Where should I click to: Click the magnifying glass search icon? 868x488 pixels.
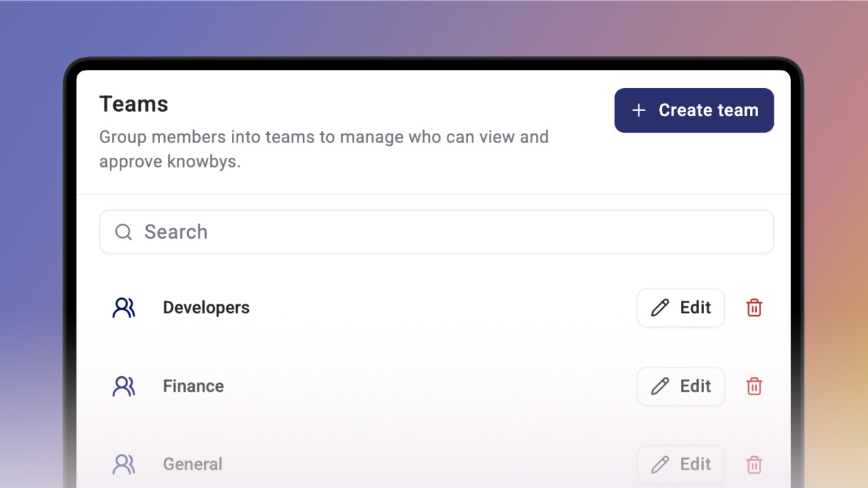(x=123, y=232)
